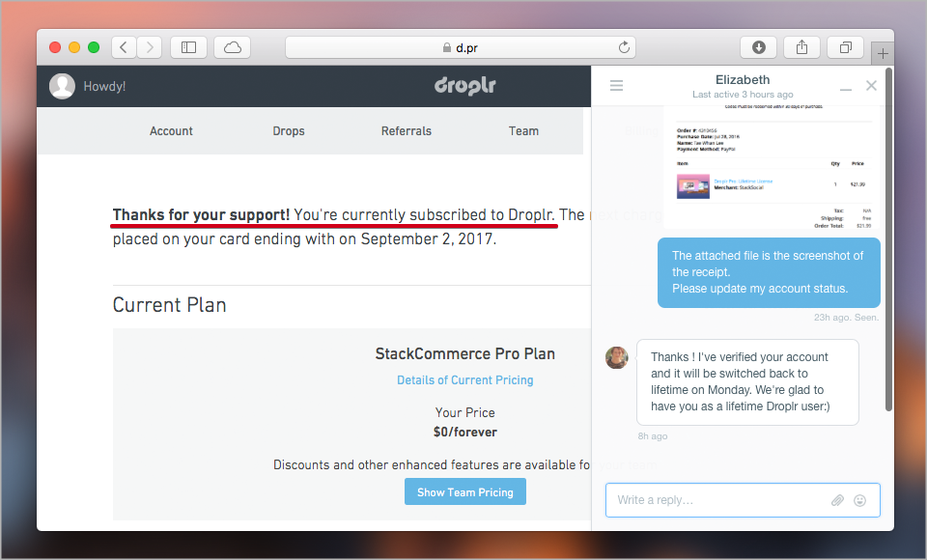Add a new tab with the plus button
The width and height of the screenshot is (927, 560).
883,54
